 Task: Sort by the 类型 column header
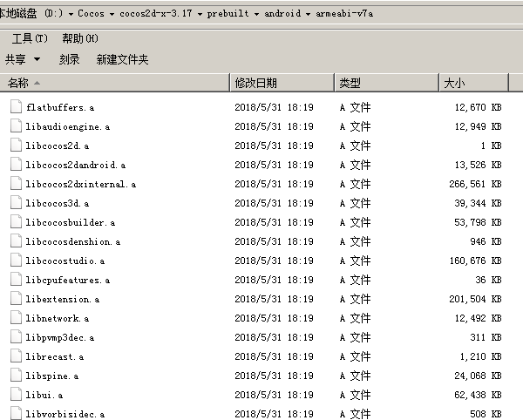click(x=386, y=83)
